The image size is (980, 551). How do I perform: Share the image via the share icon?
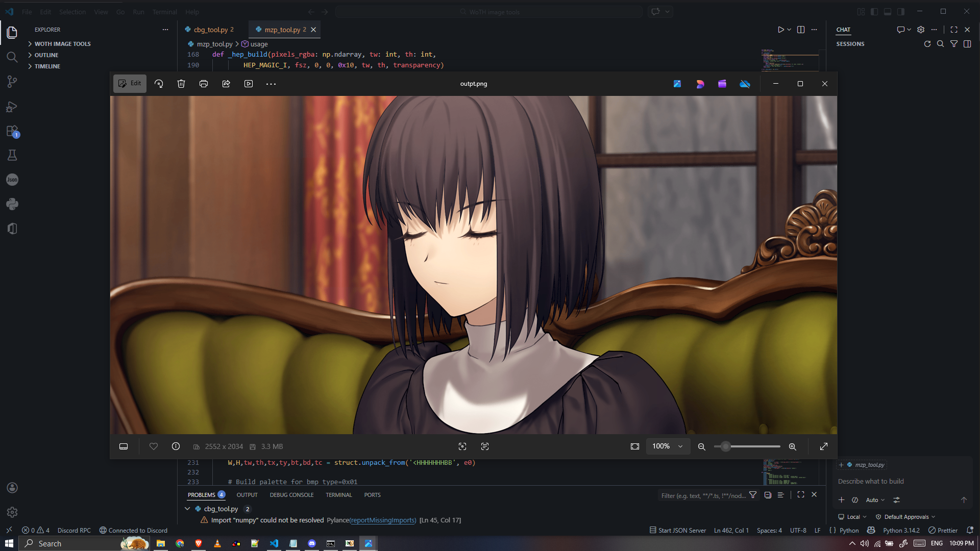click(226, 84)
